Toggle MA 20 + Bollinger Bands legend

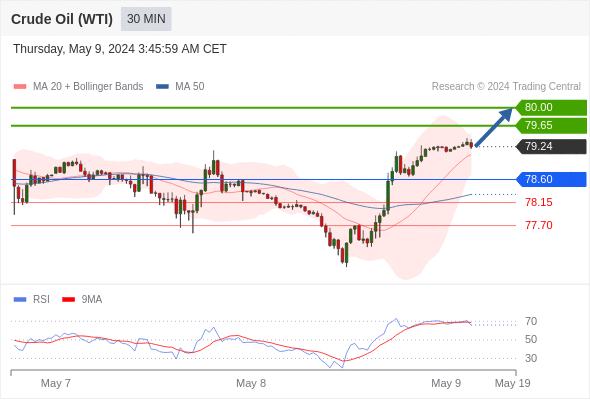78,87
